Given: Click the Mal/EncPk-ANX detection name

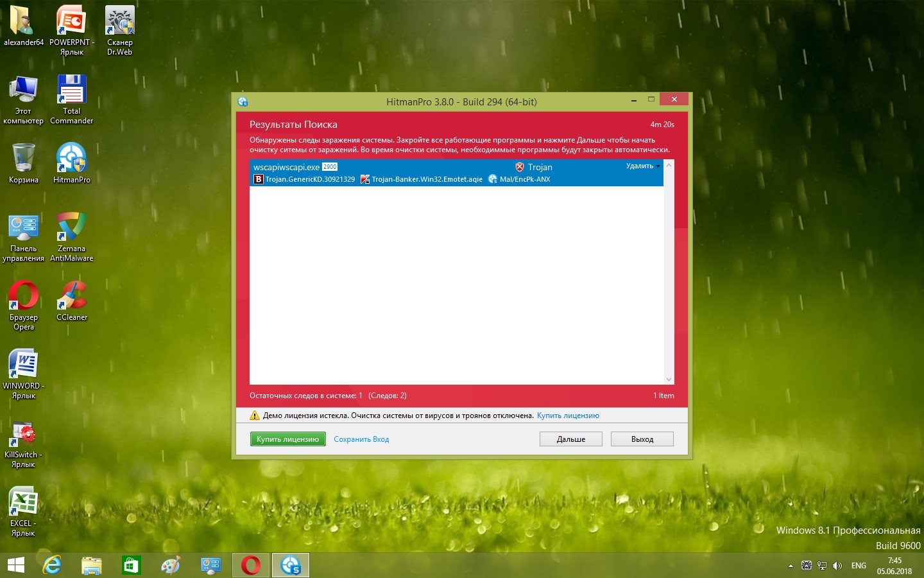Looking at the screenshot, I should [x=525, y=179].
